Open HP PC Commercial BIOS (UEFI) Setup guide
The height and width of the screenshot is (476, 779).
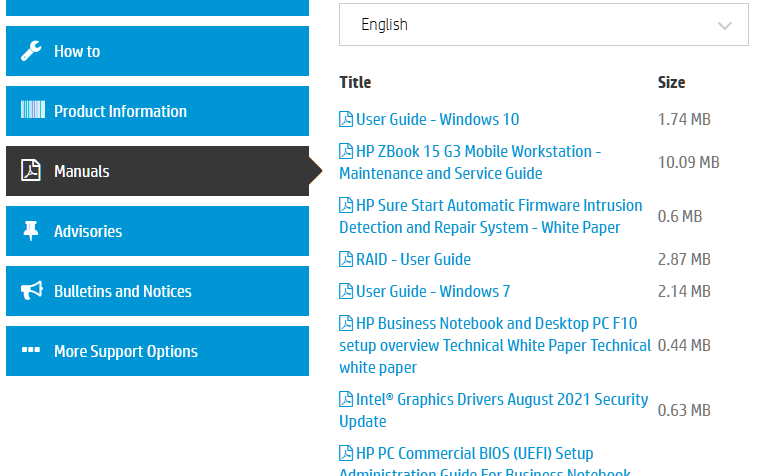[485, 462]
